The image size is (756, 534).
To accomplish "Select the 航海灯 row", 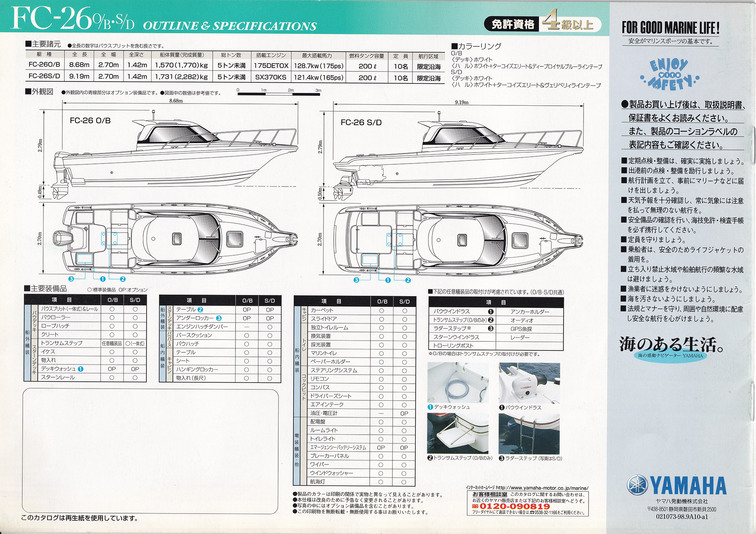I will point(361,482).
